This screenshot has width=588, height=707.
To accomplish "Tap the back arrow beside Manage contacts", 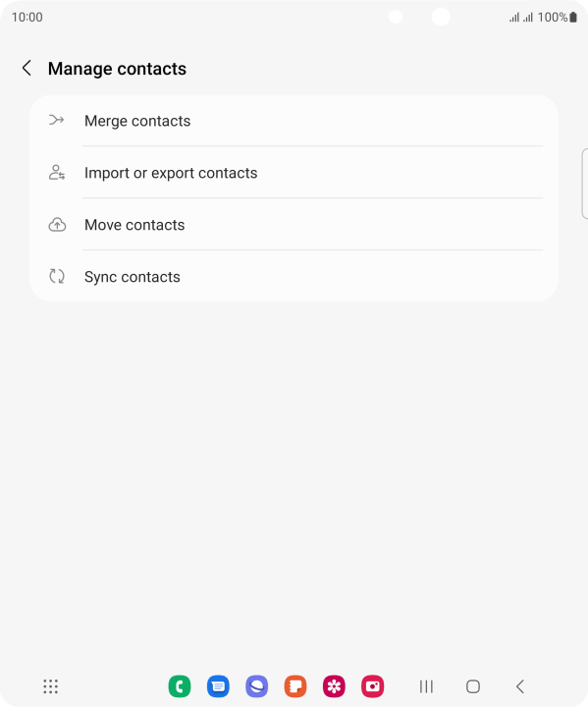I will tap(27, 68).
